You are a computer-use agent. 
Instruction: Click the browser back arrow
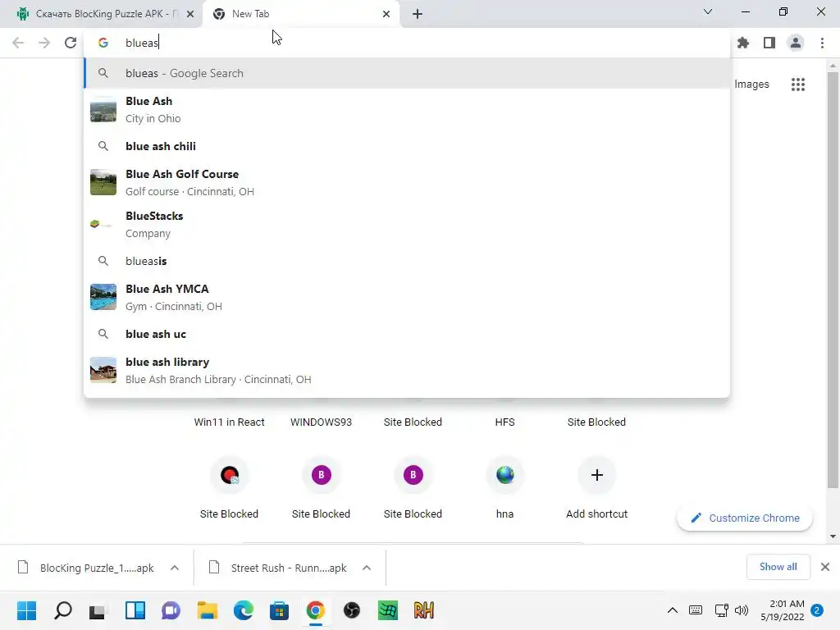tap(18, 43)
